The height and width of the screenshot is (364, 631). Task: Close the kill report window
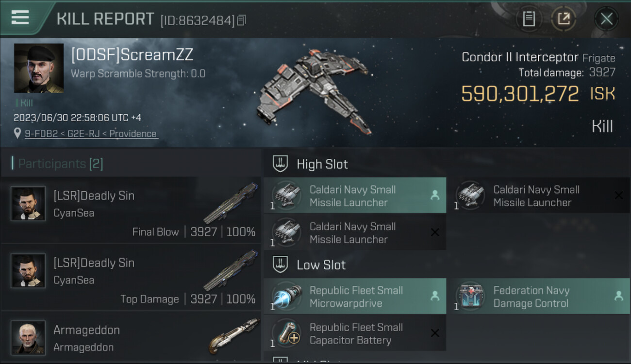[606, 19]
